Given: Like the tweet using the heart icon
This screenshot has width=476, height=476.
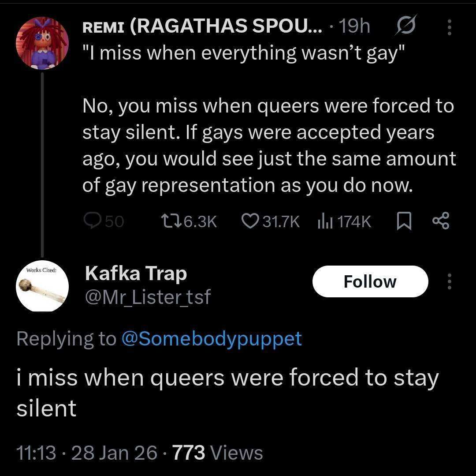Looking at the screenshot, I should [251, 221].
